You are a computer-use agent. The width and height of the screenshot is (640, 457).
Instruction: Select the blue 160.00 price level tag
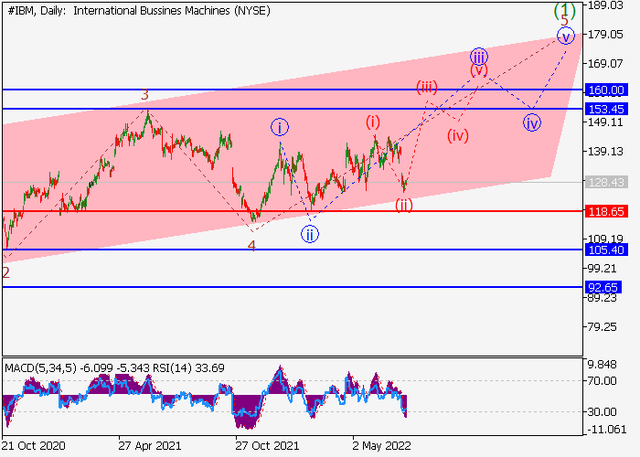[606, 90]
